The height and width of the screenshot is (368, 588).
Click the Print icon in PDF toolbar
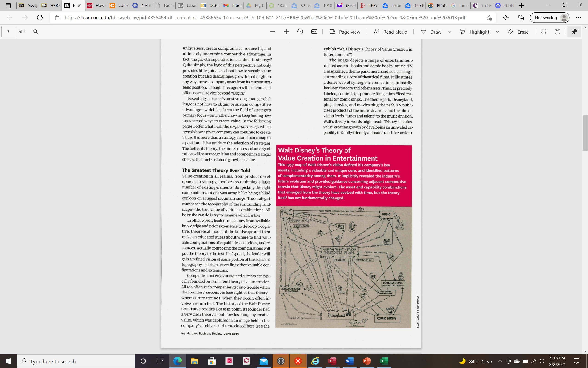click(x=543, y=32)
